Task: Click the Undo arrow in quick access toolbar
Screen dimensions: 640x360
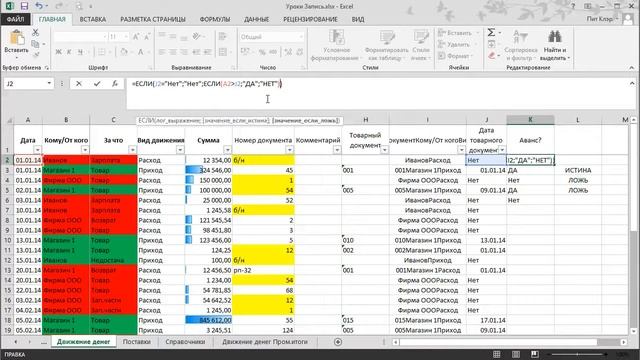Action: point(39,6)
